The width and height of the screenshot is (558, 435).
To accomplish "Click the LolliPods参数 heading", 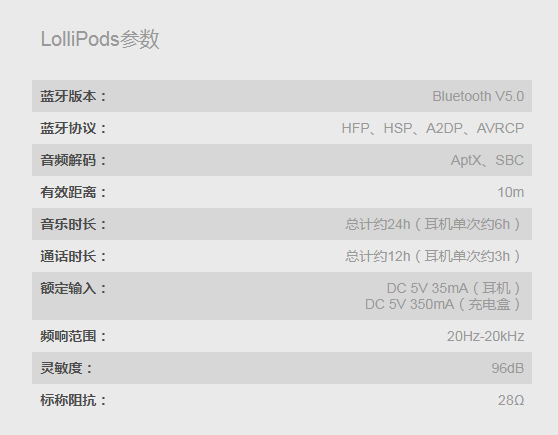I will (100, 39).
